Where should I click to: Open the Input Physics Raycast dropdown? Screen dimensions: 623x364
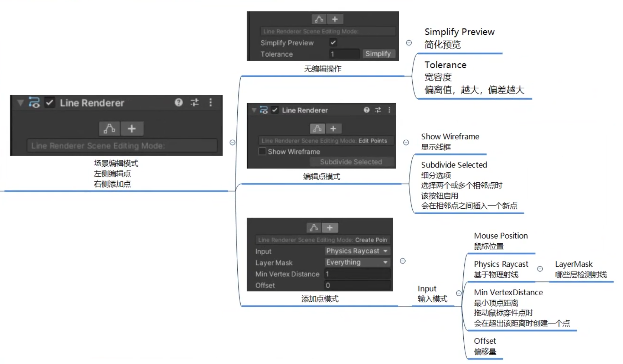click(x=357, y=251)
